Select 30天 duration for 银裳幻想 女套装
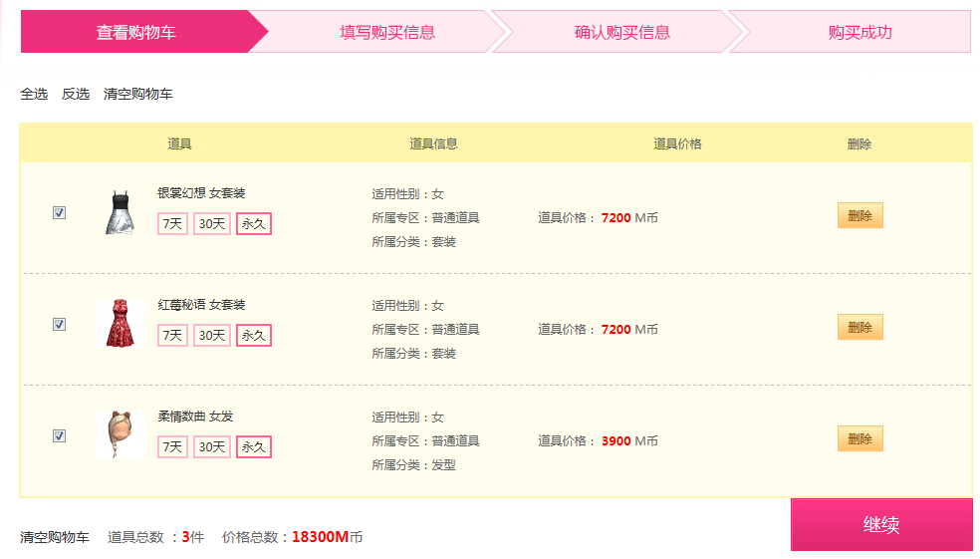 tap(212, 224)
